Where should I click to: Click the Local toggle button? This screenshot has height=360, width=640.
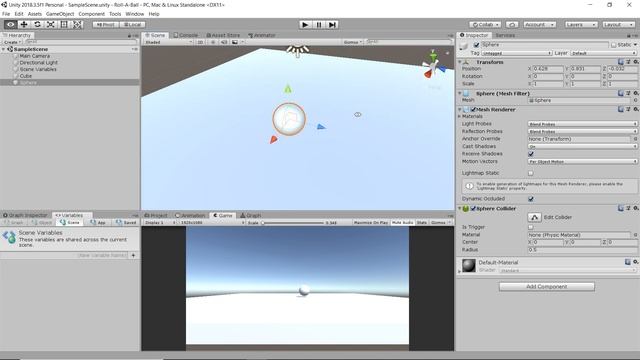click(132, 24)
